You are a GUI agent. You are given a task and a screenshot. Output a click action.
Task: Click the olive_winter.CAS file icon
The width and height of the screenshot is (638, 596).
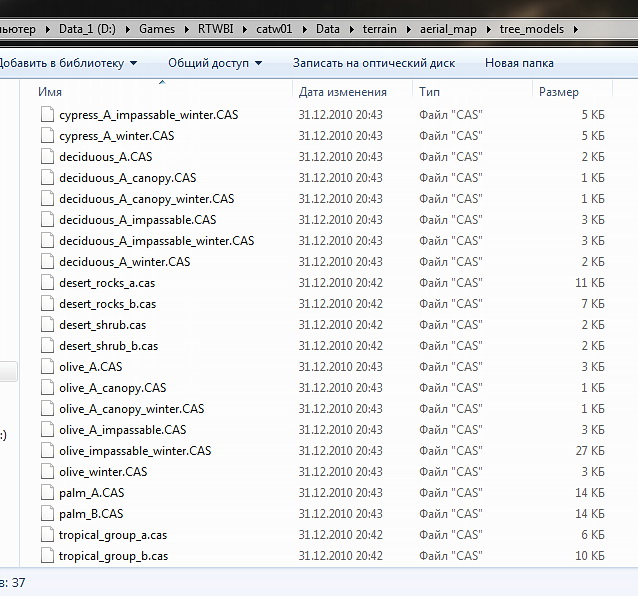coord(47,472)
